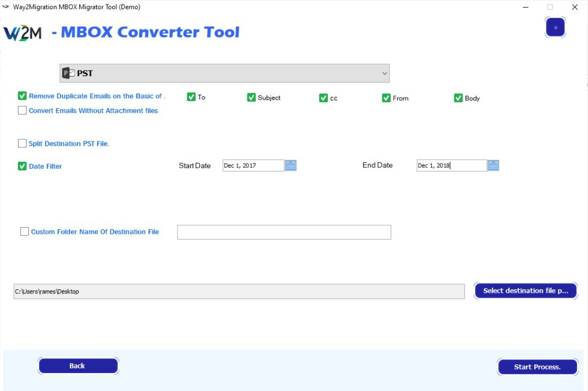Uncheck the From duplicate criterion

pos(386,98)
